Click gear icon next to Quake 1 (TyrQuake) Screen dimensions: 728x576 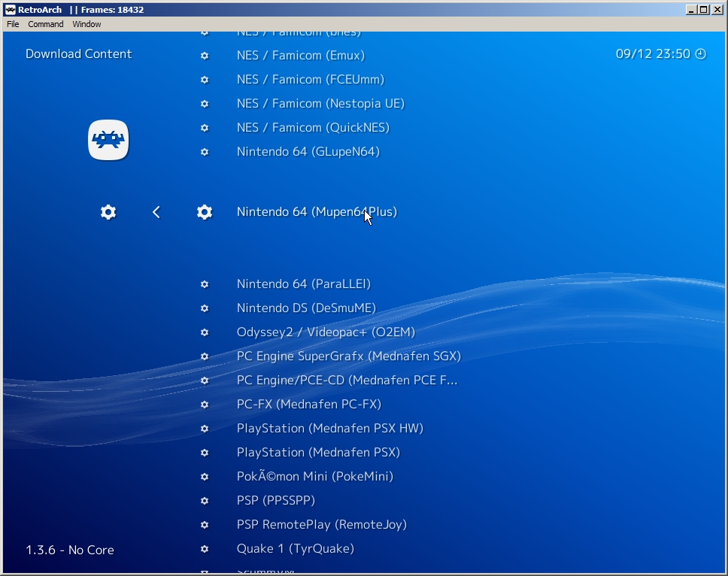pos(205,549)
